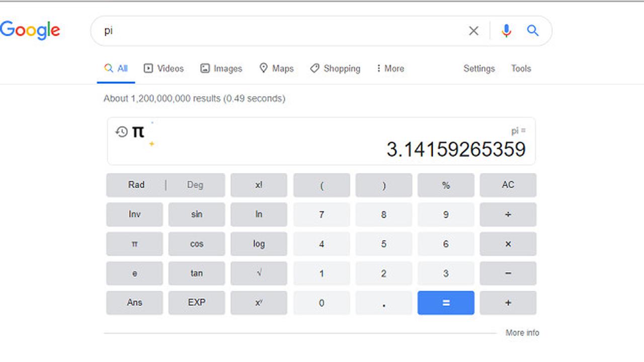Switch to the Shopping tab
The image size is (644, 362).
[335, 68]
